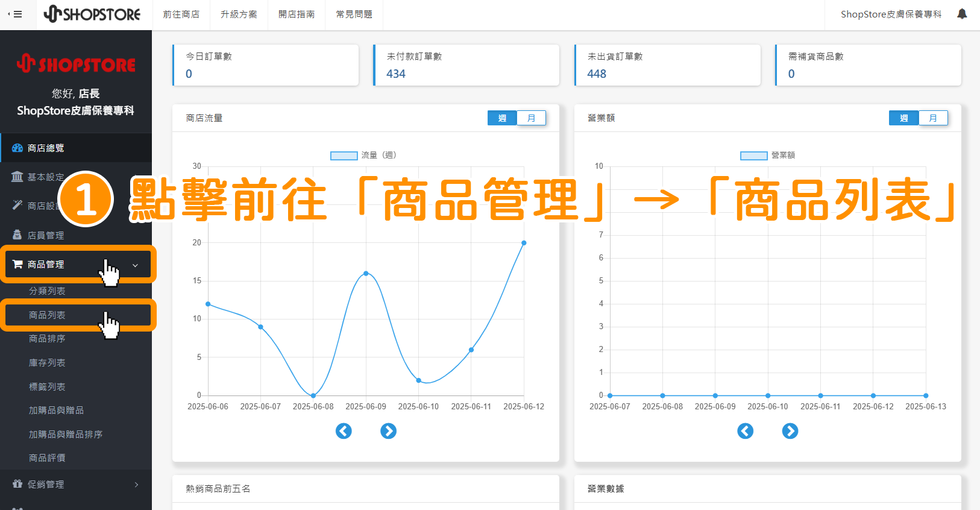Image resolution: width=980 pixels, height=510 pixels.
Task: Toggle 流量 (週) legend swatch
Action: [344, 156]
